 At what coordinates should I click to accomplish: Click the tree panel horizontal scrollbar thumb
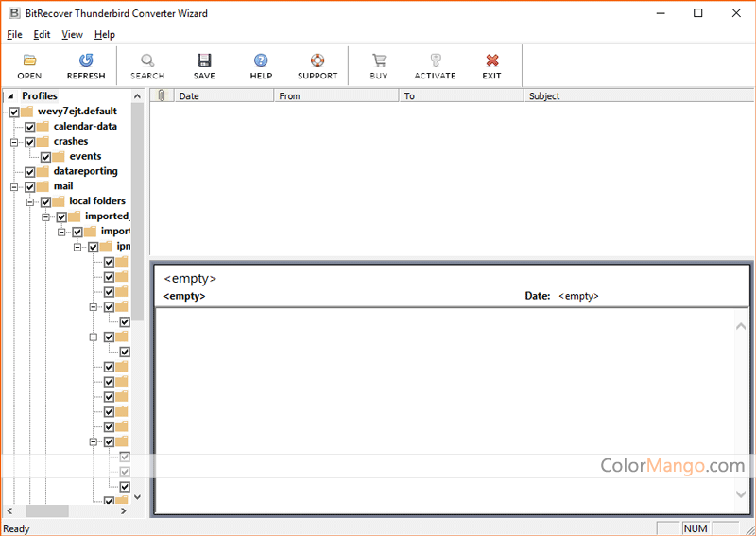tap(47, 510)
